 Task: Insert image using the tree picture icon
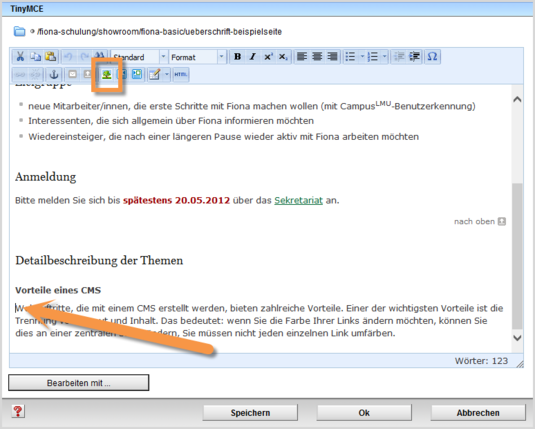point(107,74)
